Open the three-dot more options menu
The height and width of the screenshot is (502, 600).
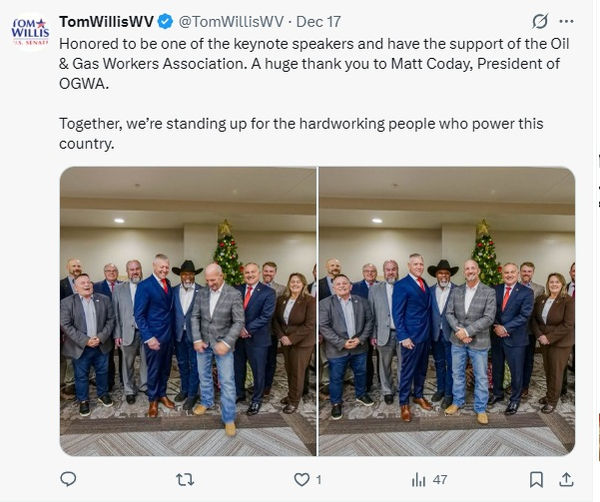[566, 21]
